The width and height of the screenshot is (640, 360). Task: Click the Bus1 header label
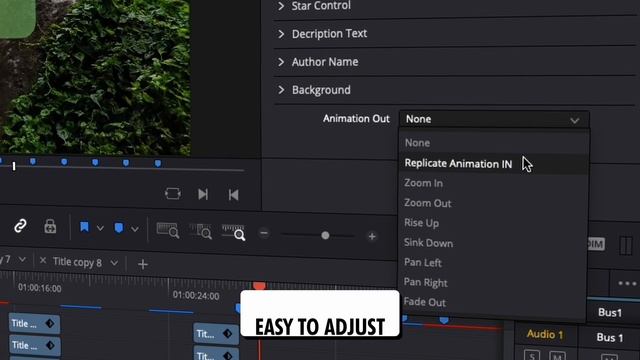point(610,313)
